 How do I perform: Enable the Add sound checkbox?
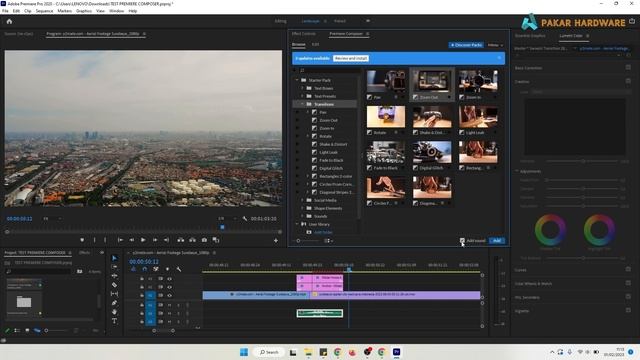[462, 240]
